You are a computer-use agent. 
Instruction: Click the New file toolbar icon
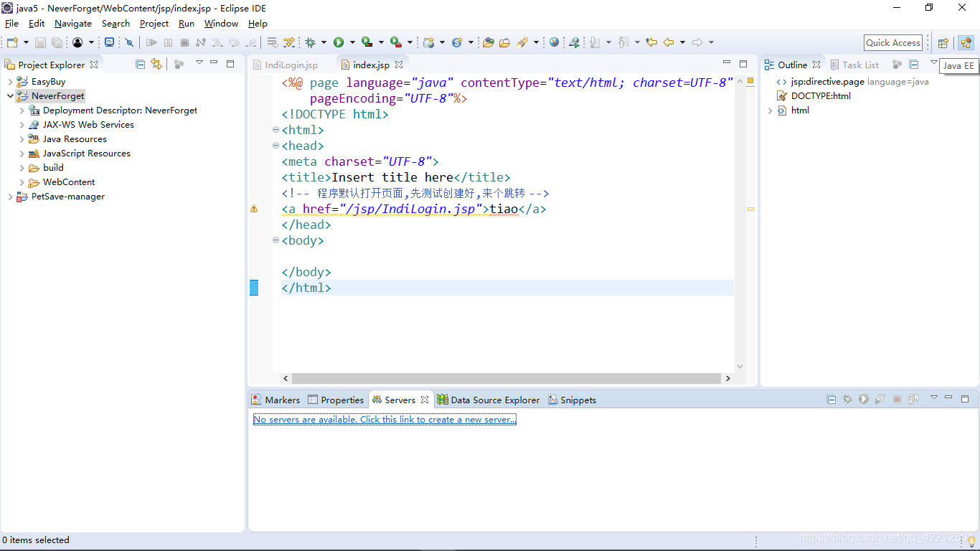12,43
